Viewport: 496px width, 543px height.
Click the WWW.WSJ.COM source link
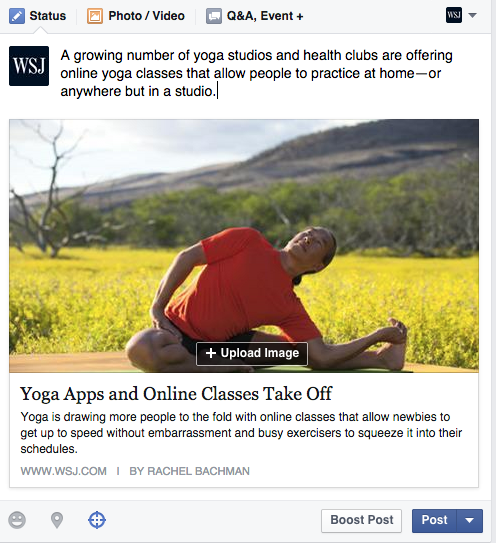tap(63, 471)
